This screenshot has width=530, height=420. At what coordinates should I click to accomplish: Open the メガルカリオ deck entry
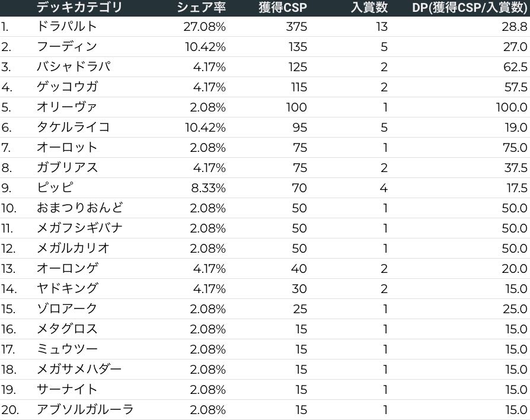[74, 249]
